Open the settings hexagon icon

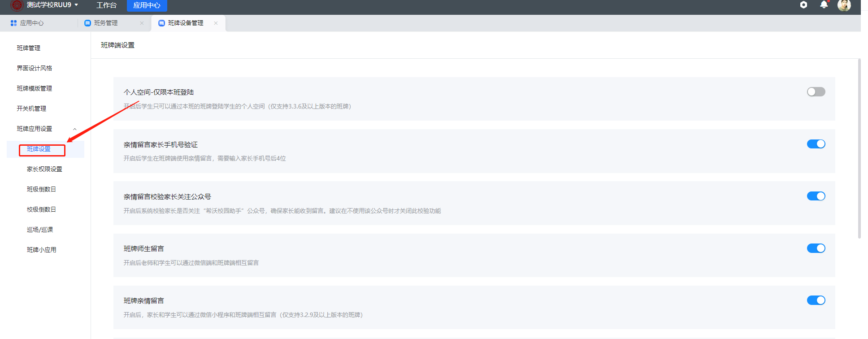803,5
